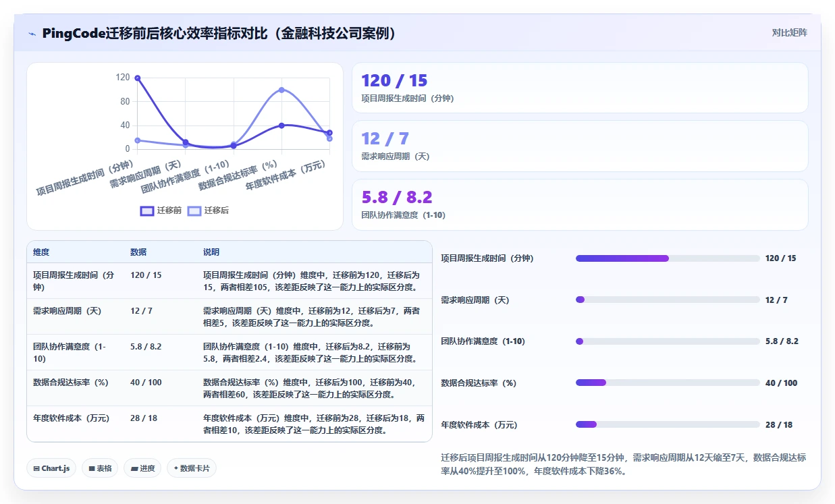Click the summary paragraph mentioning 下降36%

623,465
